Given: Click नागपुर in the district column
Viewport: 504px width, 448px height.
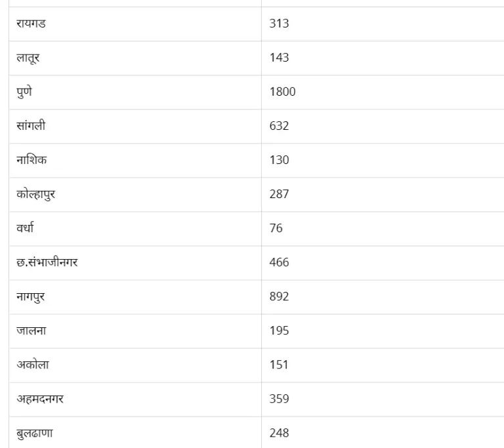Looking at the screenshot, I should click(x=31, y=296).
